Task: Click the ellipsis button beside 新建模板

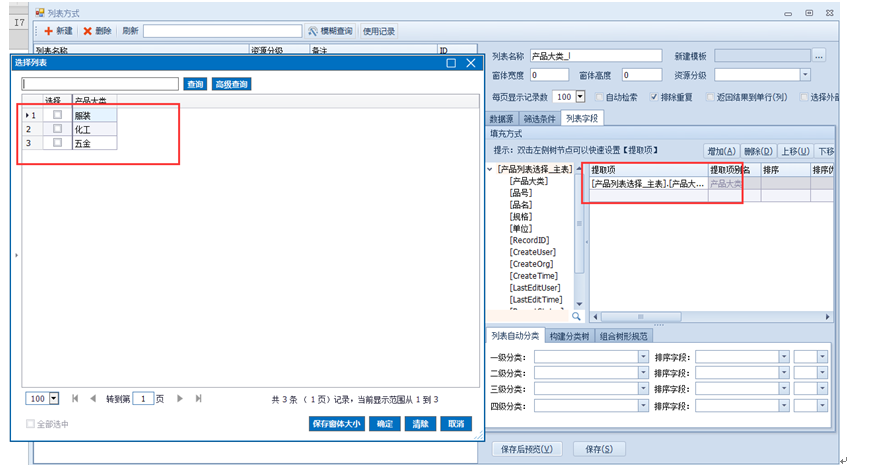Action: 818,56
